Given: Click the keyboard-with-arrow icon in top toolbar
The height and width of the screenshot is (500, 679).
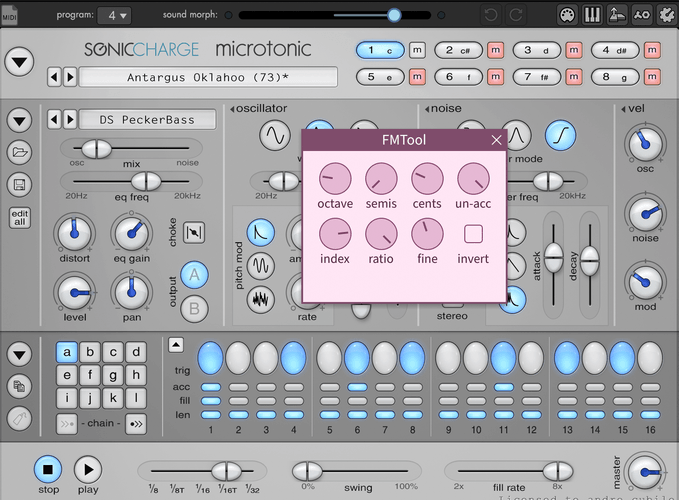Looking at the screenshot, I should [x=617, y=15].
